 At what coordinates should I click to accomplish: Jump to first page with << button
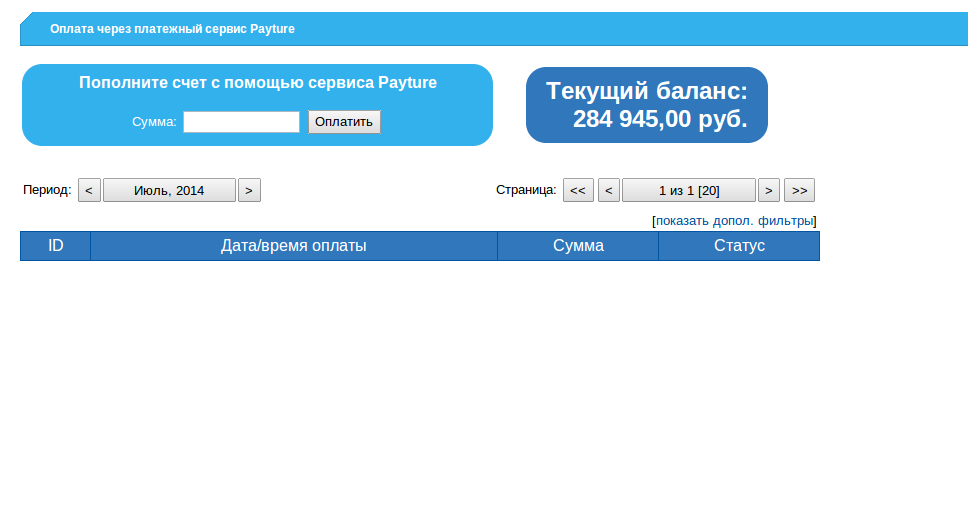click(x=578, y=190)
